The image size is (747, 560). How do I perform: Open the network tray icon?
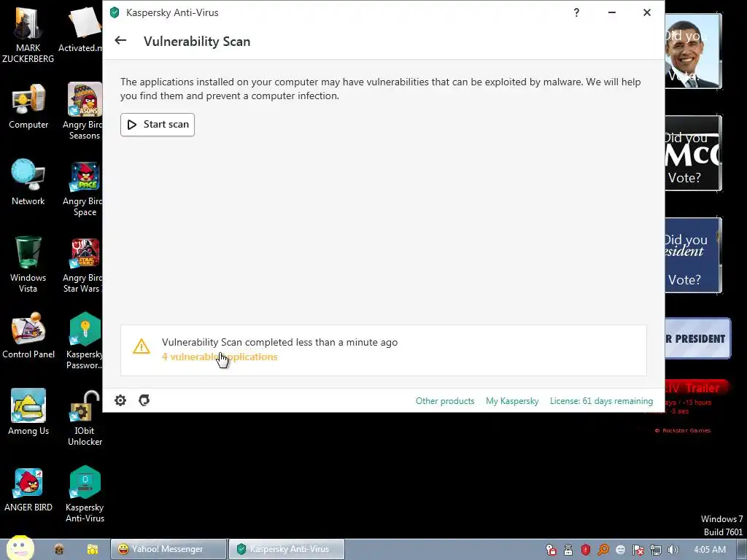pos(656,550)
